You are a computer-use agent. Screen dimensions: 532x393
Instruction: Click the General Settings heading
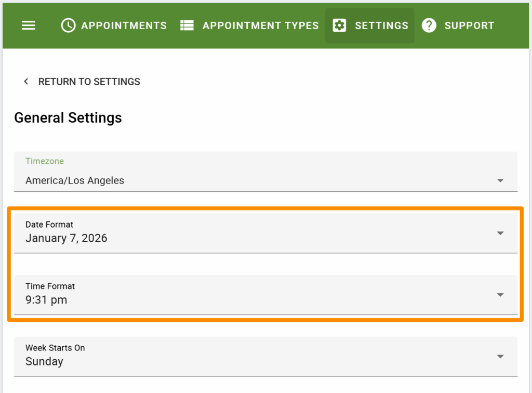click(68, 117)
